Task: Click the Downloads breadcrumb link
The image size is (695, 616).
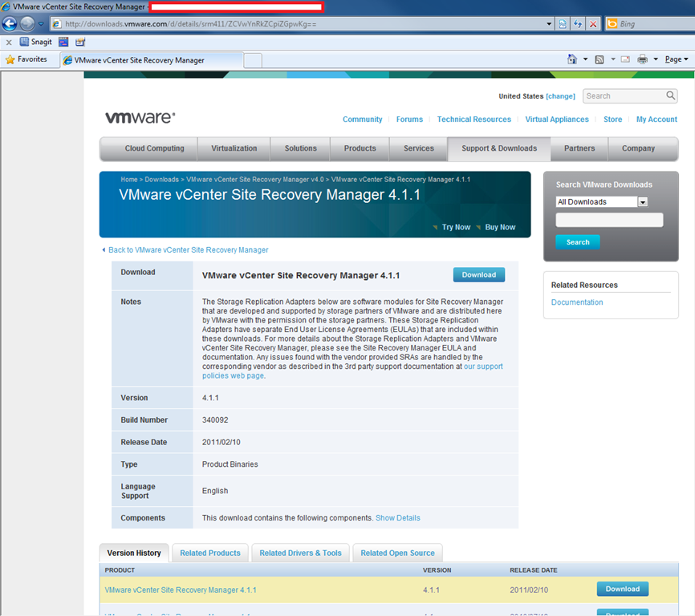Action: click(162, 180)
